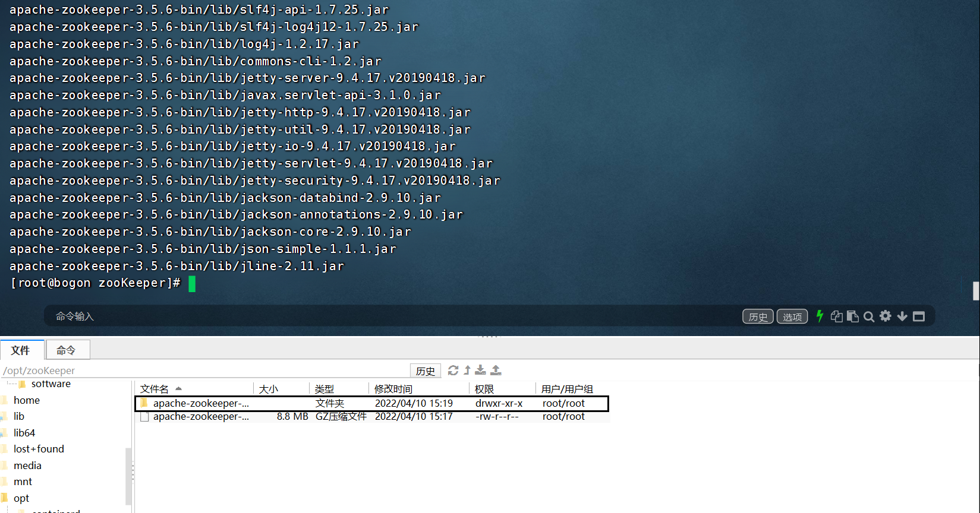
Task: Select the opt folder in tree
Action: tap(21, 498)
